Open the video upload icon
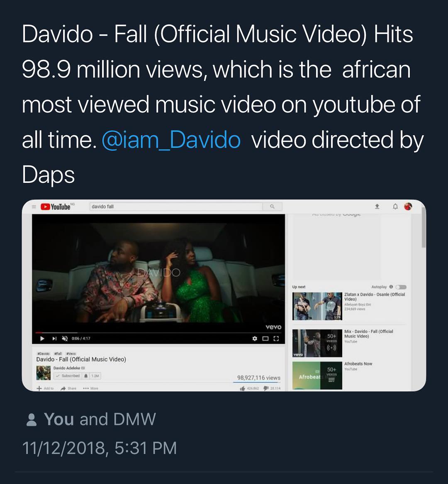The image size is (448, 484). point(377,206)
